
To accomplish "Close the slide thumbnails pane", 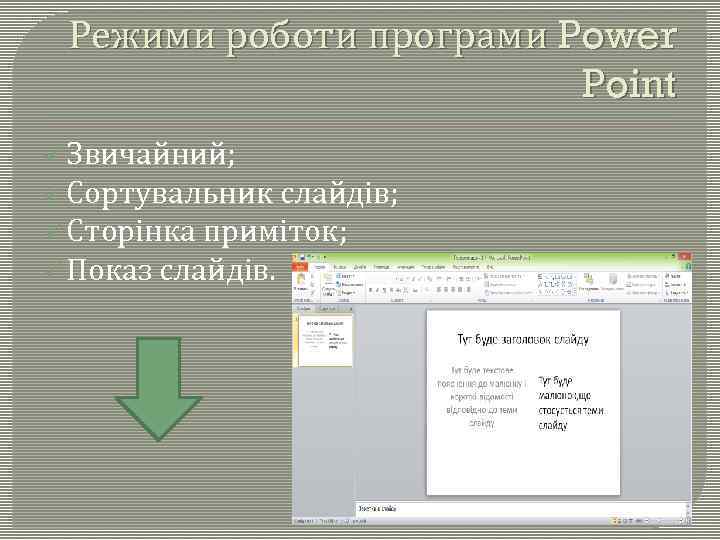I will [350, 309].
